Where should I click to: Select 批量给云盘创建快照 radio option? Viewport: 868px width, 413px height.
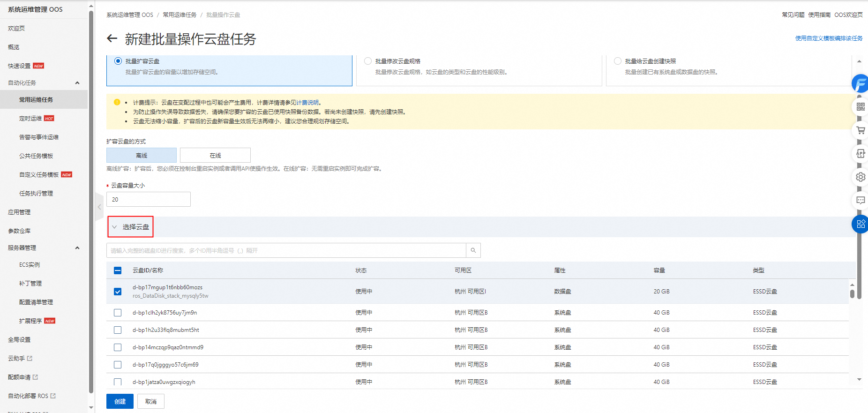coord(618,61)
